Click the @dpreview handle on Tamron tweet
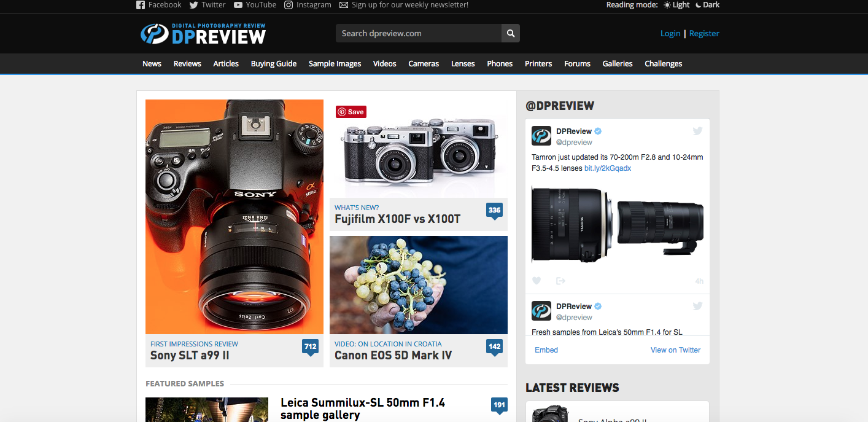 [x=574, y=143]
